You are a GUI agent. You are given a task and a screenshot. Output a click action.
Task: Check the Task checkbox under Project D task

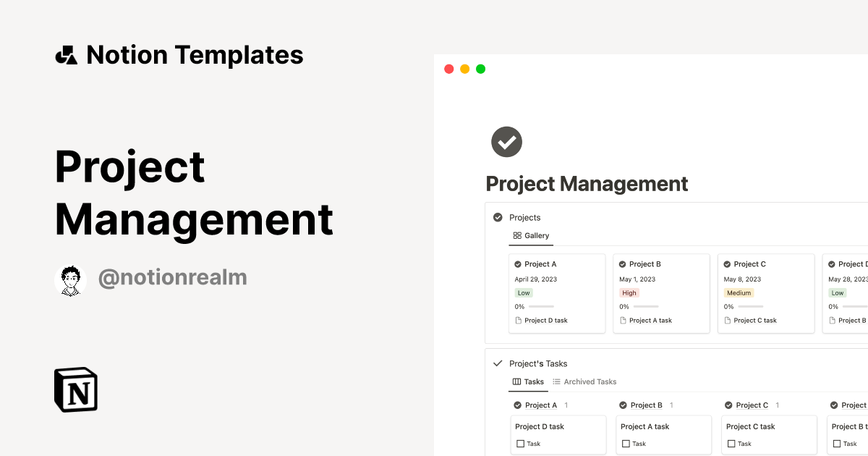pyautogui.click(x=520, y=443)
